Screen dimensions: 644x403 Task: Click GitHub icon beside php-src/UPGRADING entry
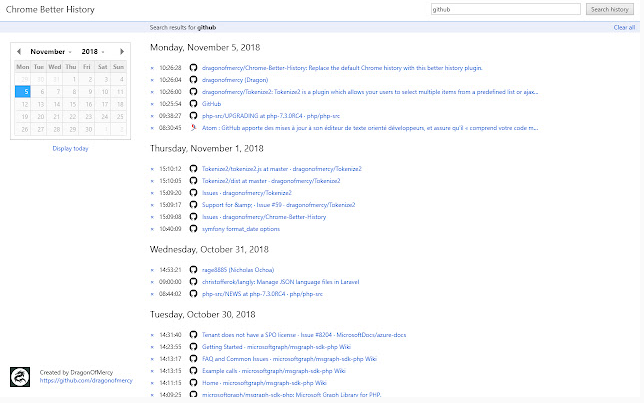(193, 116)
